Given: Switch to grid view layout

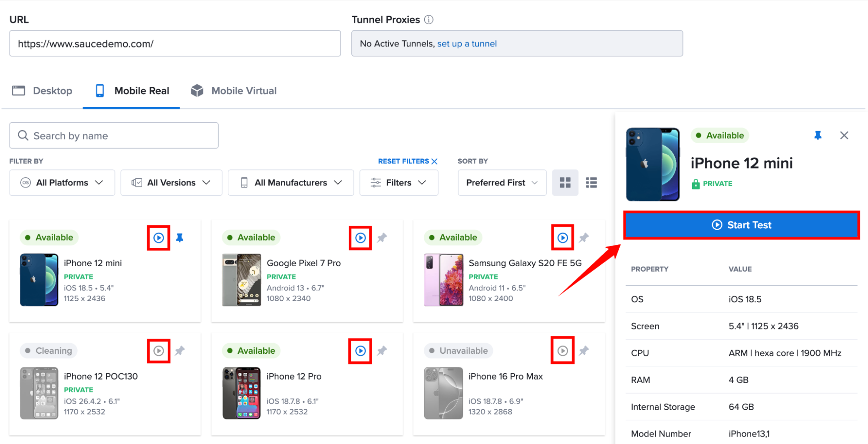Looking at the screenshot, I should click(565, 183).
